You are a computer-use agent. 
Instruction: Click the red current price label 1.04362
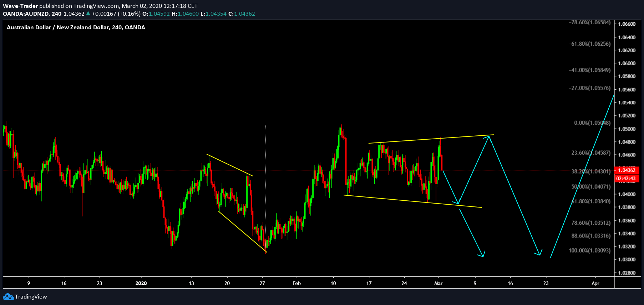coord(627,170)
